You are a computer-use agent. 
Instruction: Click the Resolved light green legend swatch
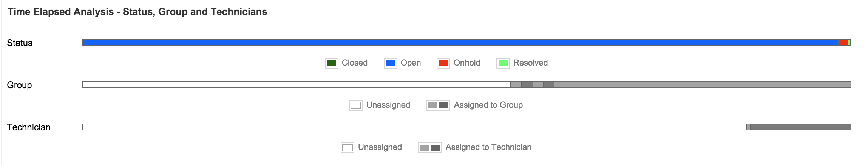point(503,63)
